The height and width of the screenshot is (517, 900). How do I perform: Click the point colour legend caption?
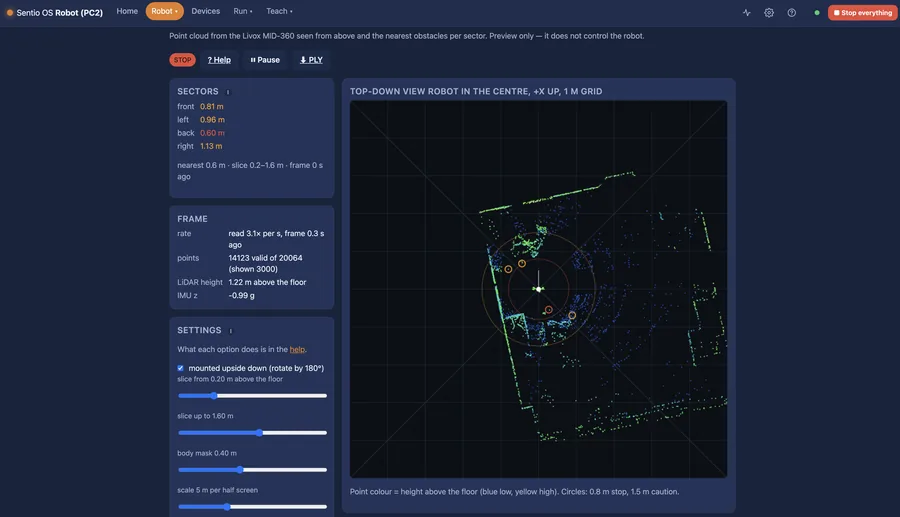[x=514, y=491]
